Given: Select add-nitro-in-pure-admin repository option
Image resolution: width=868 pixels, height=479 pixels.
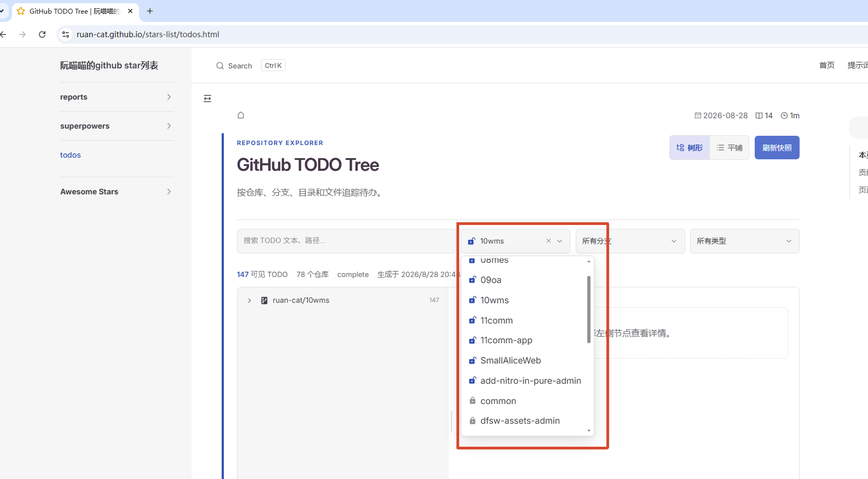Looking at the screenshot, I should pyautogui.click(x=524, y=380).
